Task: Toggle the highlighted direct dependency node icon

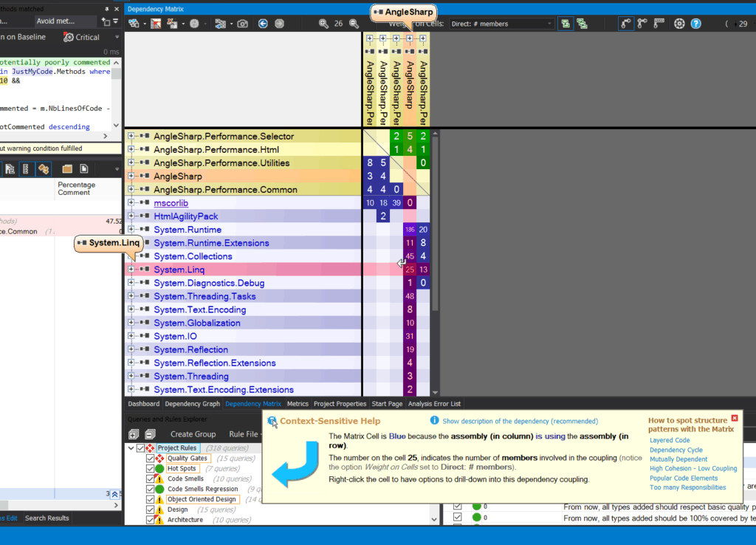Action: pos(625,24)
